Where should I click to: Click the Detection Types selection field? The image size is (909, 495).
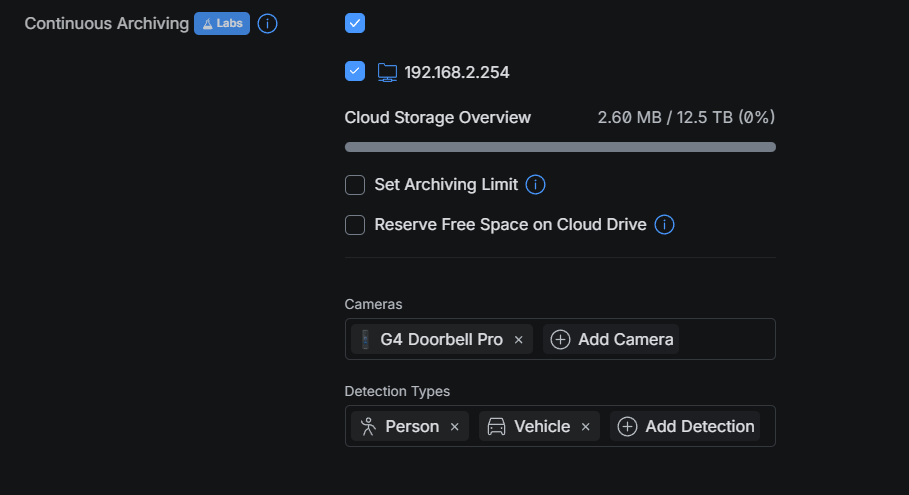560,426
